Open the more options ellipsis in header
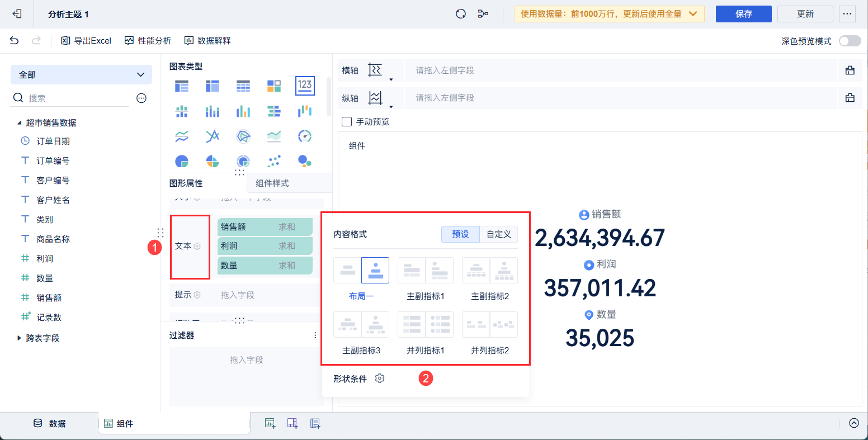This screenshot has height=440, width=868. [847, 14]
